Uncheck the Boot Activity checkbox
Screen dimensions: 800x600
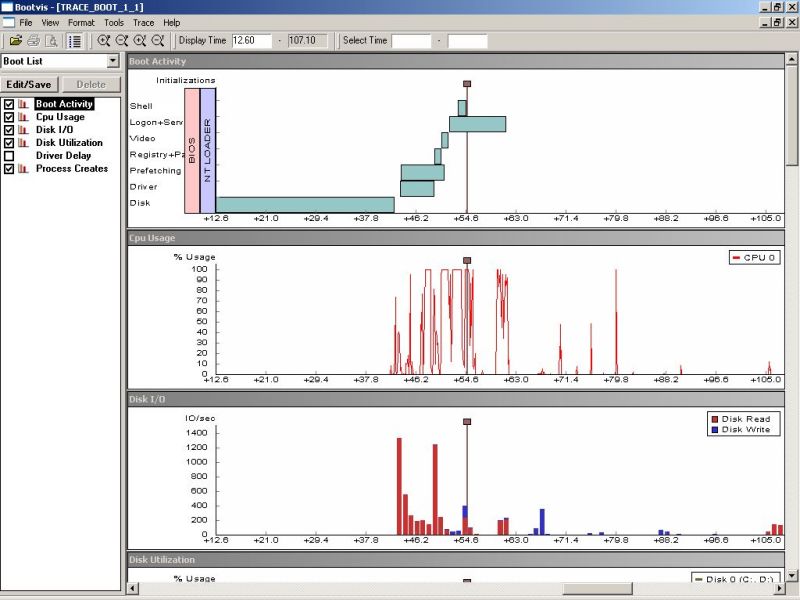[x=9, y=104]
